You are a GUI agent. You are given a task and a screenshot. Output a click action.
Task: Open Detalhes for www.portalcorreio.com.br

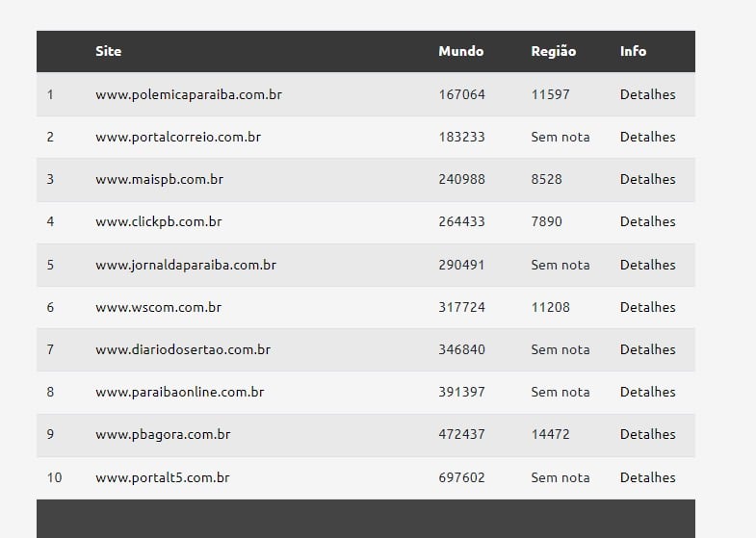tap(647, 137)
